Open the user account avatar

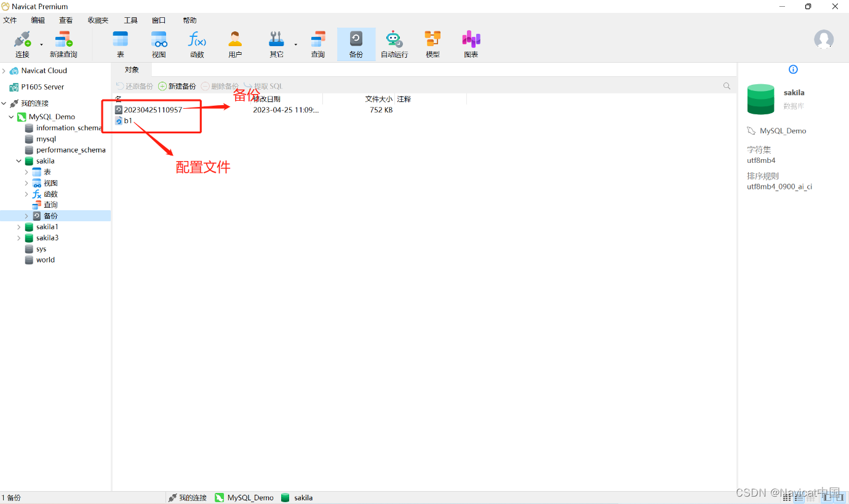pyautogui.click(x=824, y=39)
